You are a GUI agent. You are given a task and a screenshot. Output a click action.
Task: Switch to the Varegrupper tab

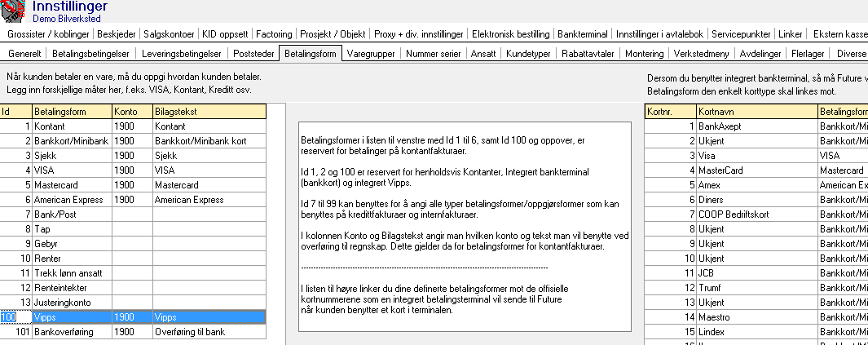371,54
